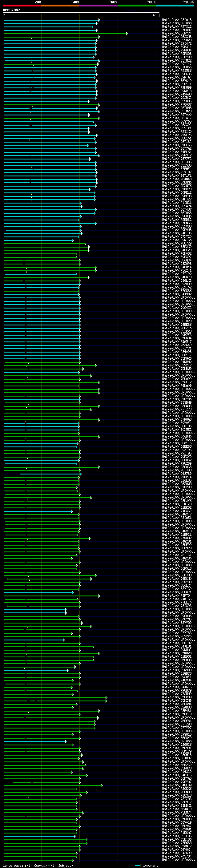Click the cyan alignment bar for UniRef100_A8IA18
Screen dimensions: 197x868
(52, 20)
